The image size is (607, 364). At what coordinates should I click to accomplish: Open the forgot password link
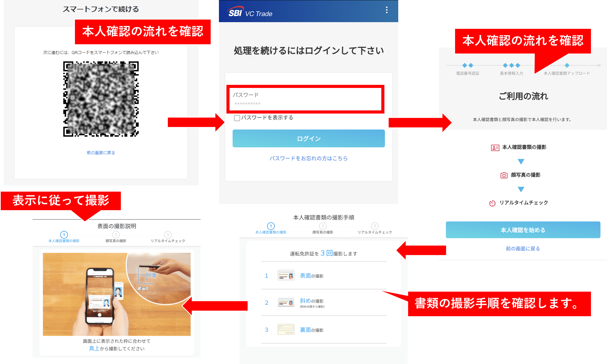click(x=308, y=158)
